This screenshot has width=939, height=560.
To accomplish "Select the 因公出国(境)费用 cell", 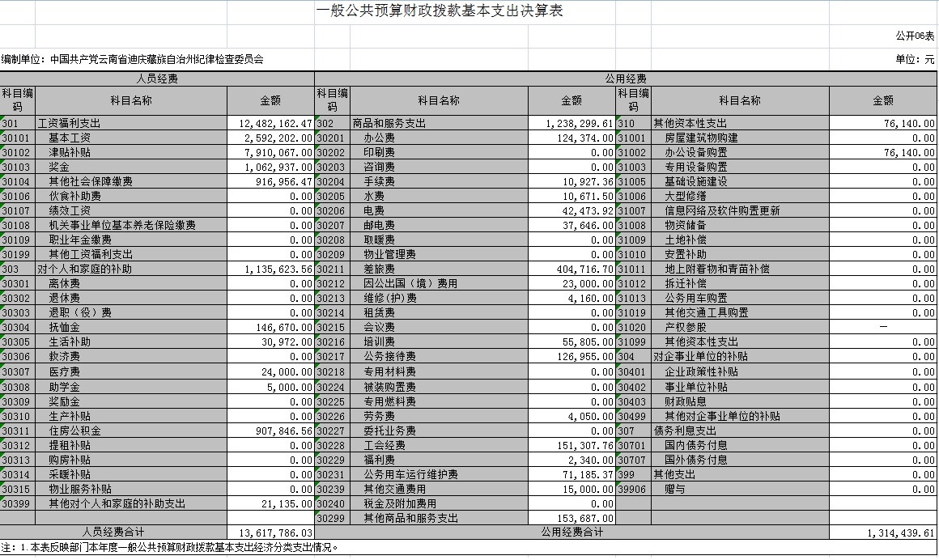I will point(439,283).
